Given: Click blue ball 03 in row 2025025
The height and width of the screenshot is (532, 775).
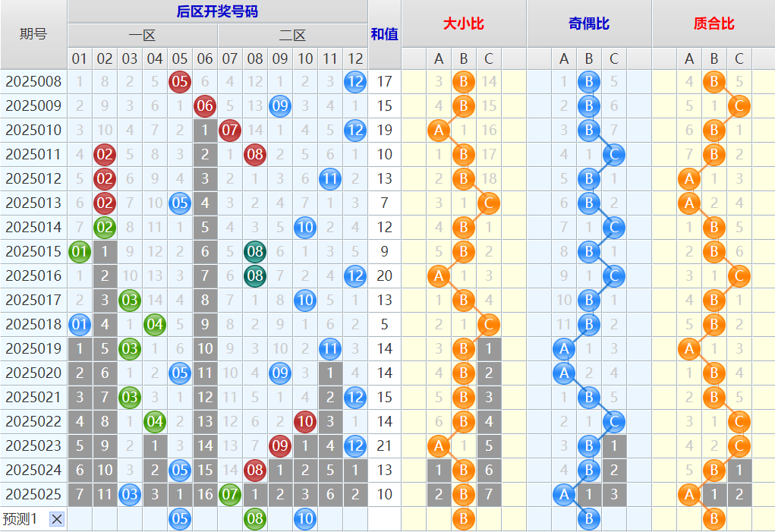Looking at the screenshot, I should pyautogui.click(x=130, y=495).
